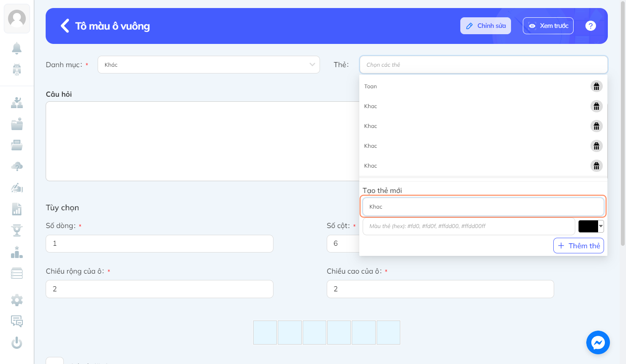The image size is (626, 364).
Task: Expand the Danh mục dropdown showing Khác
Action: (x=209, y=65)
